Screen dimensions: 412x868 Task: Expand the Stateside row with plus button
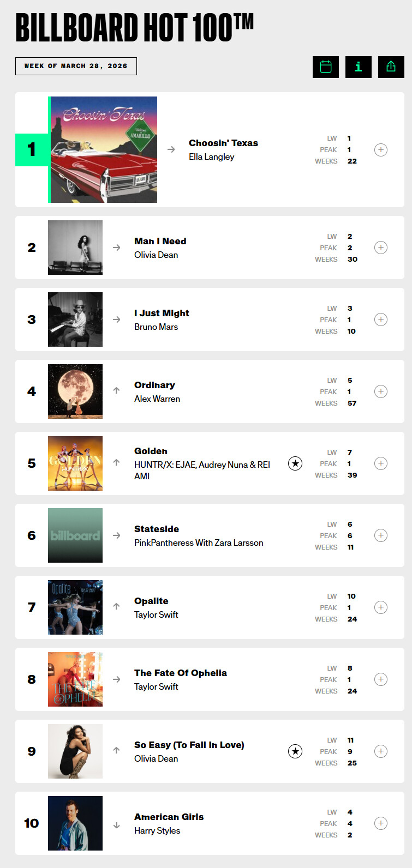[x=381, y=535]
